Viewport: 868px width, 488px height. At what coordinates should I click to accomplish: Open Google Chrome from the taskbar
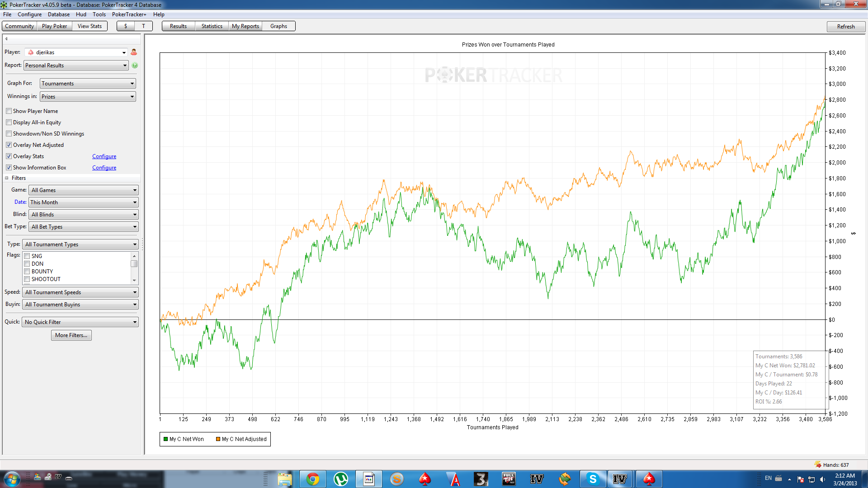coord(312,479)
